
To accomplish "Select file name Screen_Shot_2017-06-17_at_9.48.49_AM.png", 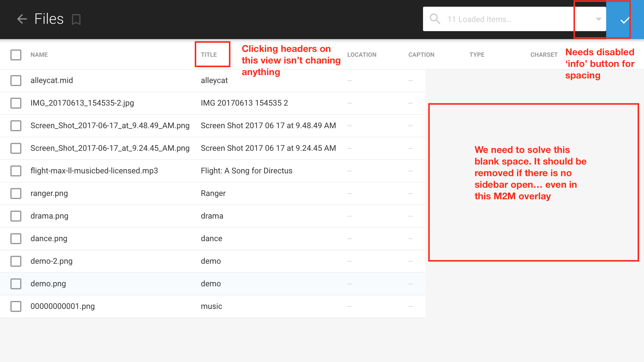I will coord(110,126).
